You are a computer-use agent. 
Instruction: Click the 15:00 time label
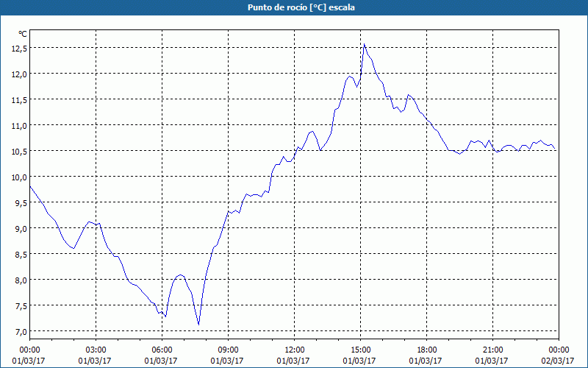point(360,350)
